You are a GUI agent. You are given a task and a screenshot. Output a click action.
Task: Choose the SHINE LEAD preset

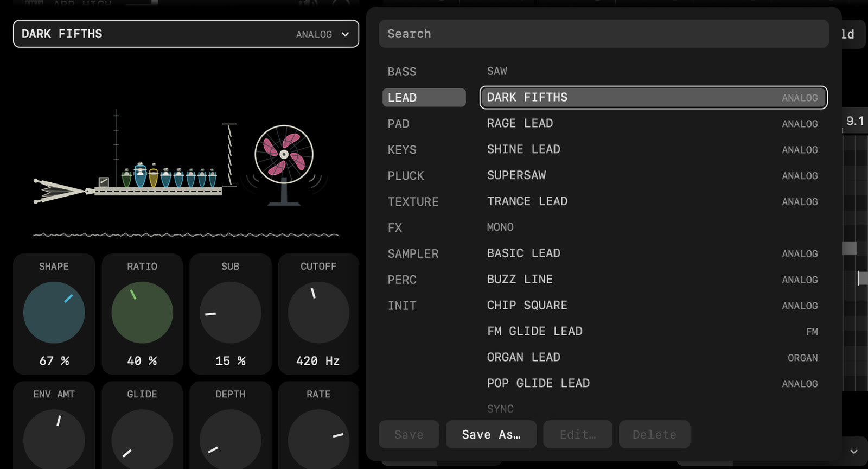click(653, 150)
